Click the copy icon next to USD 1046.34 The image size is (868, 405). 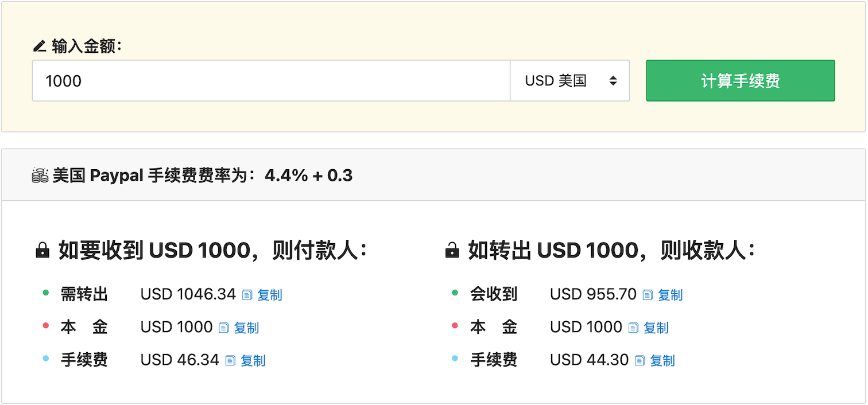(x=247, y=294)
